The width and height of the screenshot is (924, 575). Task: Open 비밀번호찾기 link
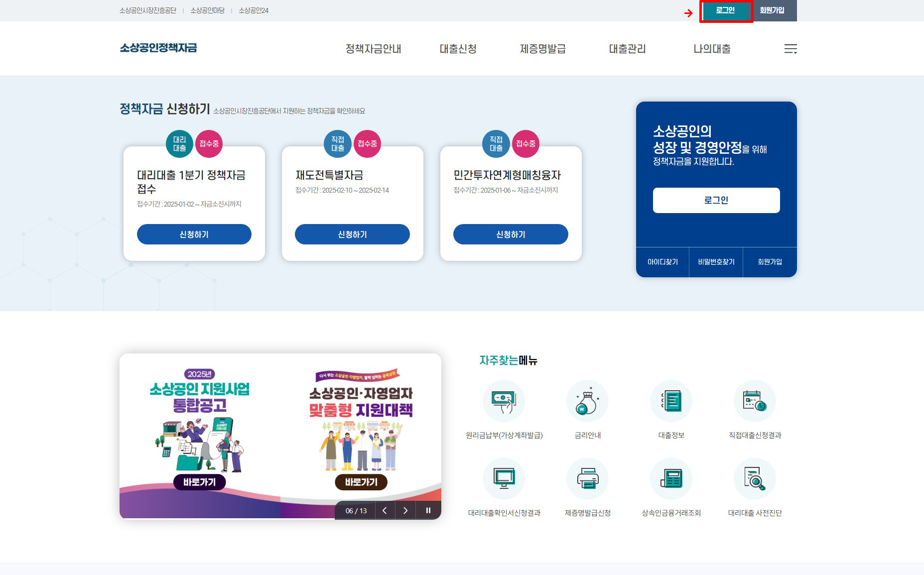[716, 262]
